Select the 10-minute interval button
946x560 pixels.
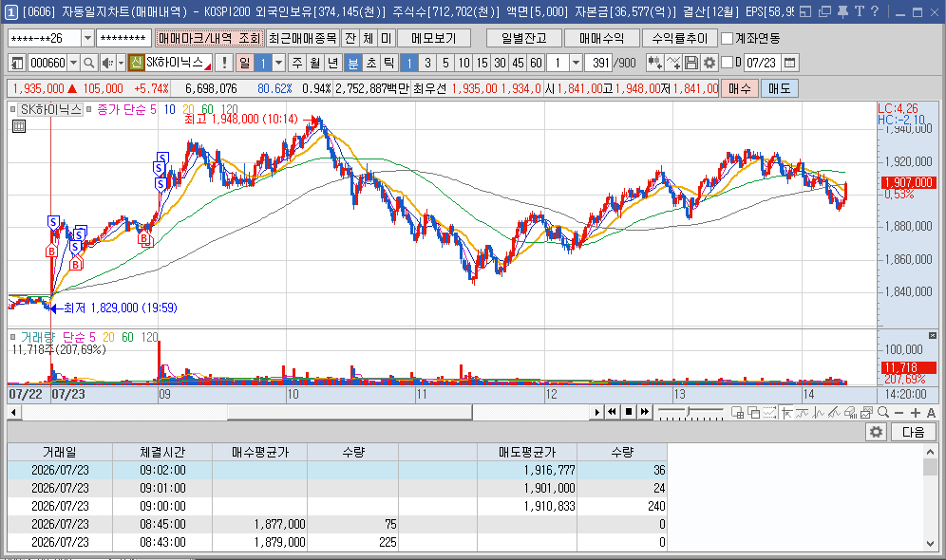click(x=464, y=63)
